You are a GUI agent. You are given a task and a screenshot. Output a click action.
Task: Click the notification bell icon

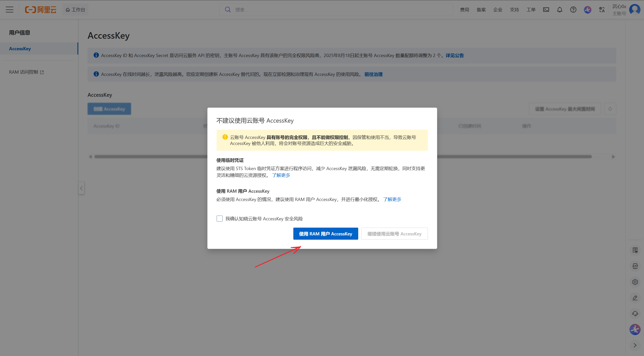(x=559, y=10)
